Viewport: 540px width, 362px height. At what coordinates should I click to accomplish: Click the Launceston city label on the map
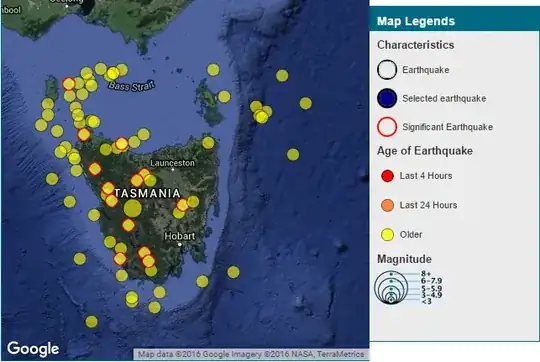pyautogui.click(x=173, y=163)
